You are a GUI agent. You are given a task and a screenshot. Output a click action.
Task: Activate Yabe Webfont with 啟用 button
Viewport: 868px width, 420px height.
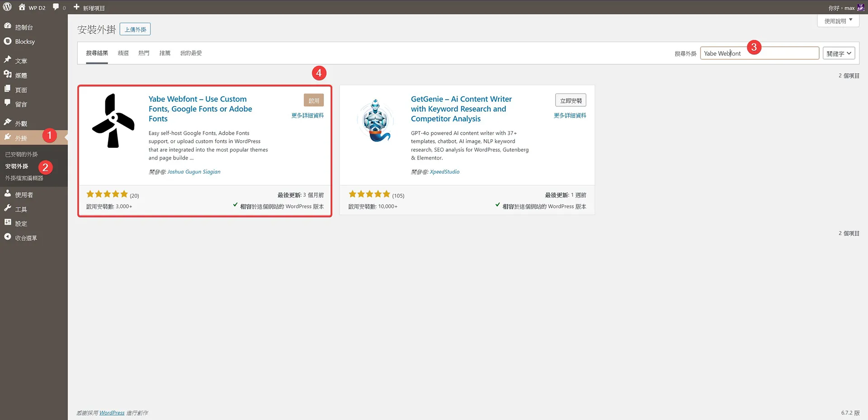pos(314,100)
